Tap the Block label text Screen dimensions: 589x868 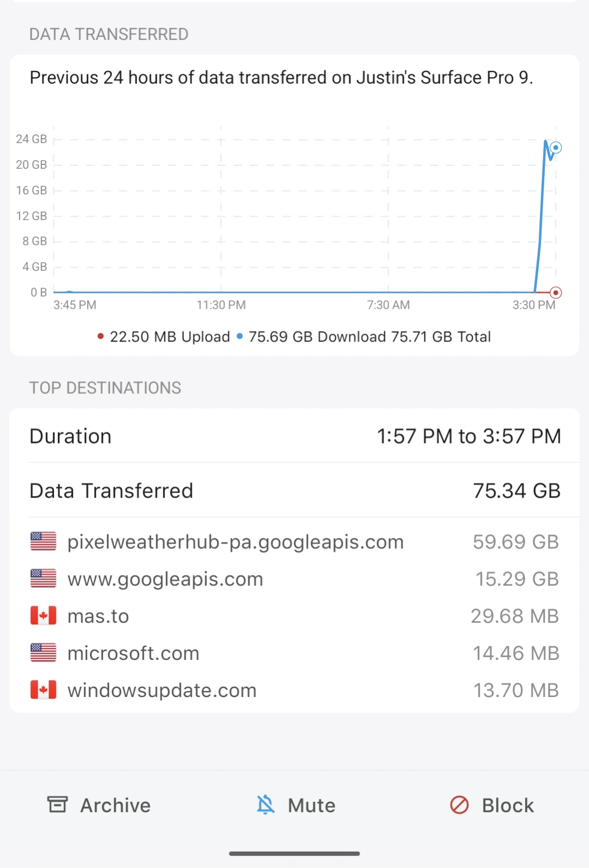(x=508, y=805)
